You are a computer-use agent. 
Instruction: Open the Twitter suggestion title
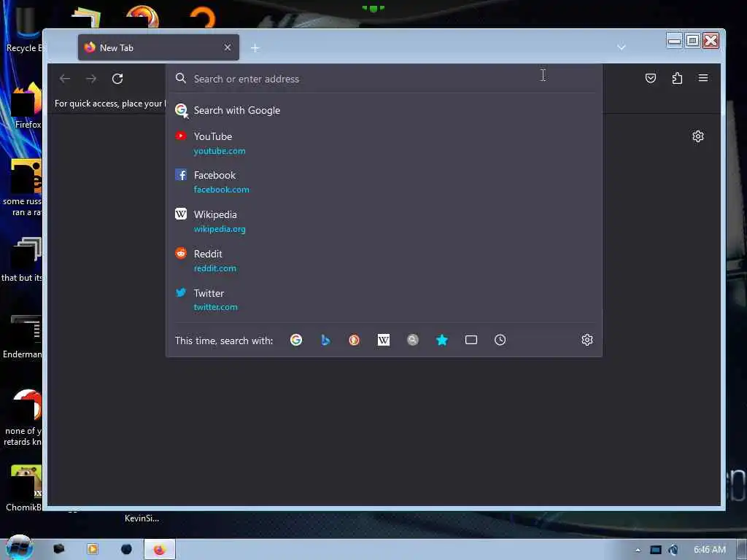209,293
